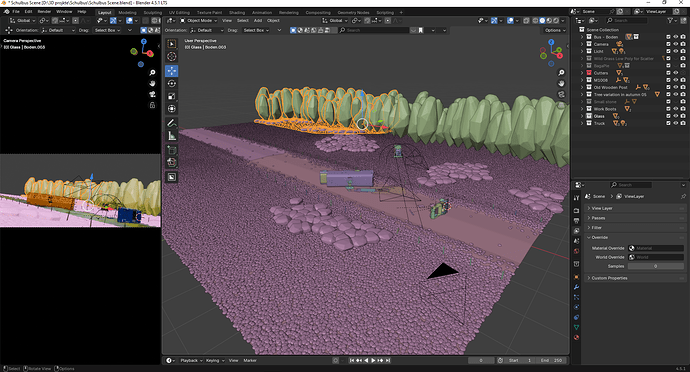Toggle checkbox for Old Wooden Post collection
690x372 pixels.
(x=668, y=87)
